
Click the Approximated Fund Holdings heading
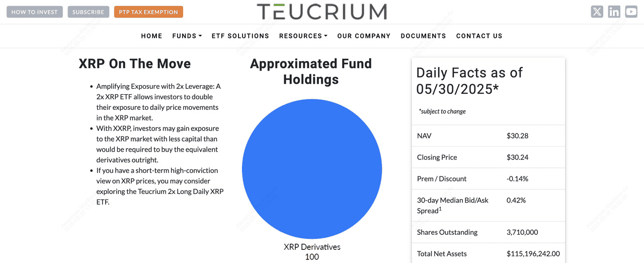point(311,72)
